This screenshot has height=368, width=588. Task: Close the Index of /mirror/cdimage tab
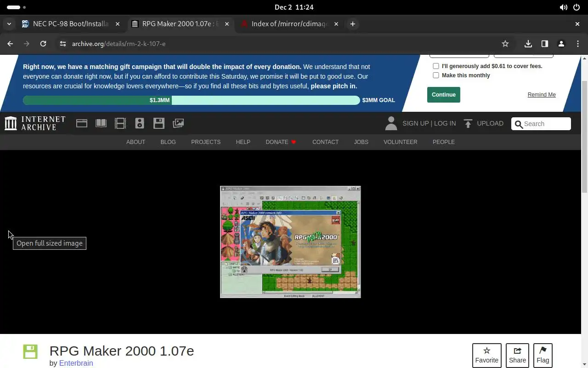[336, 24]
